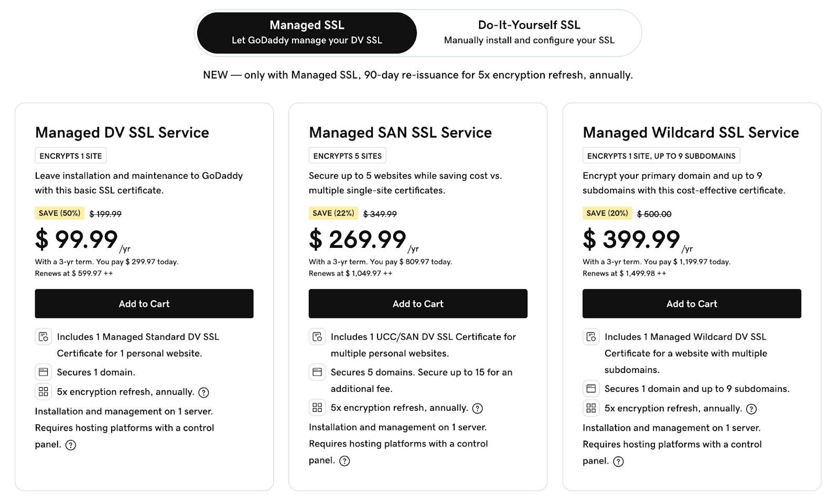839x504 pixels.
Task: Open help tooltip for Wildcard encryption refresh
Action: pyautogui.click(x=751, y=409)
